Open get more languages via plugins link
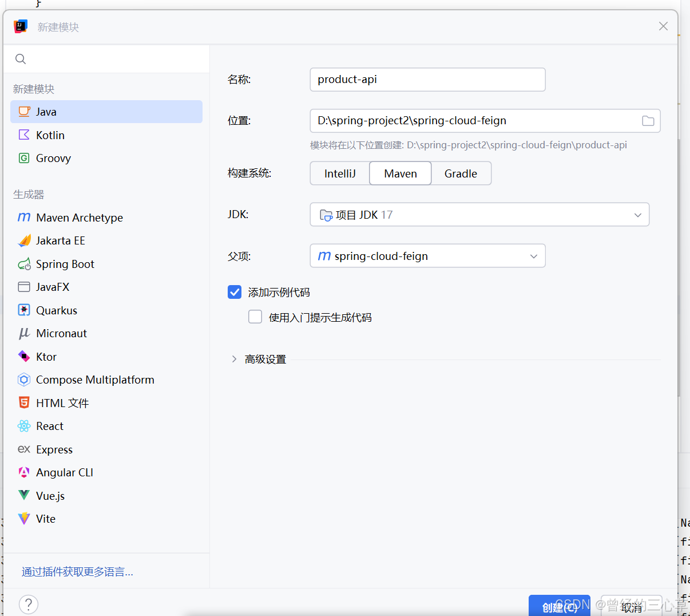The height and width of the screenshot is (616, 690). tap(77, 572)
